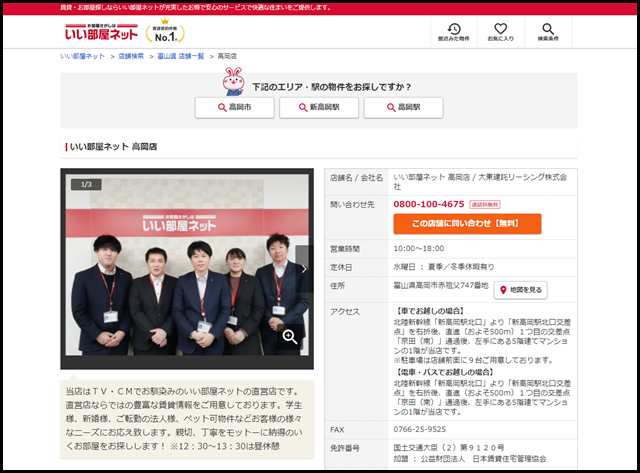Search properties in 高岡市
This screenshot has height=473, width=640.
pyautogui.click(x=235, y=108)
